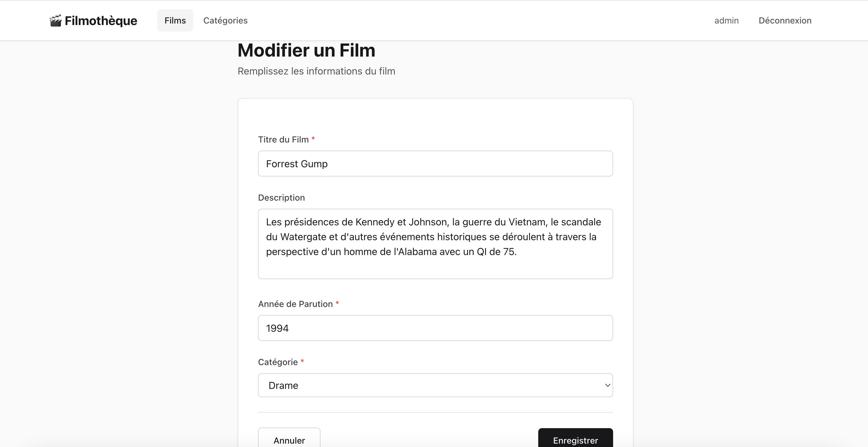Click the chevron arrow of Catégorie select

(607, 385)
